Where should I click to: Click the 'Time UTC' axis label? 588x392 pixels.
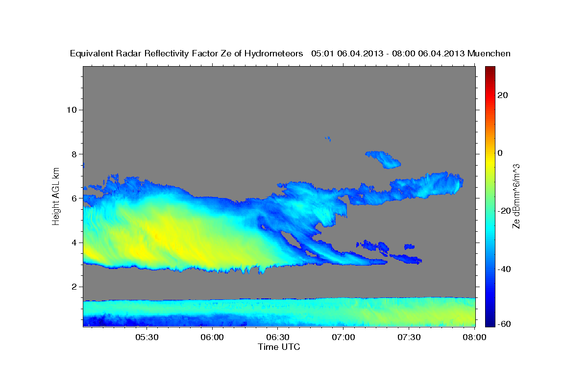coord(279,347)
